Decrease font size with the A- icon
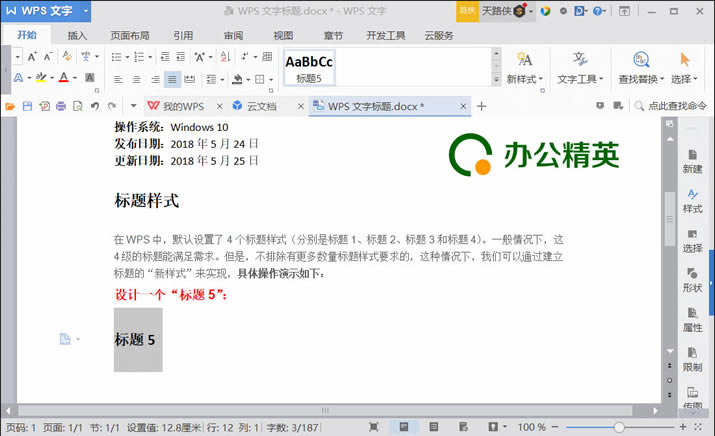715x436 pixels. coord(48,57)
